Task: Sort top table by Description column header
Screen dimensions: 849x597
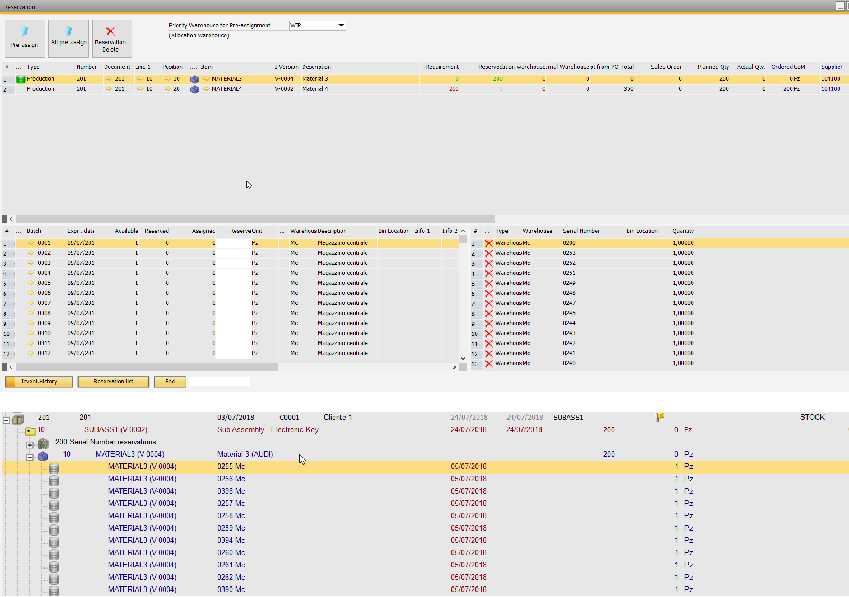Action: [x=316, y=67]
